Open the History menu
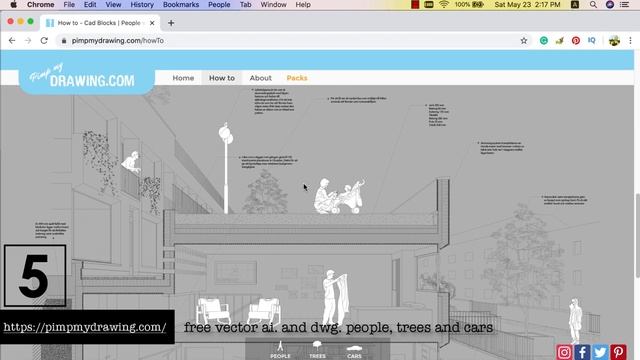The image size is (640, 360). pos(142,4)
